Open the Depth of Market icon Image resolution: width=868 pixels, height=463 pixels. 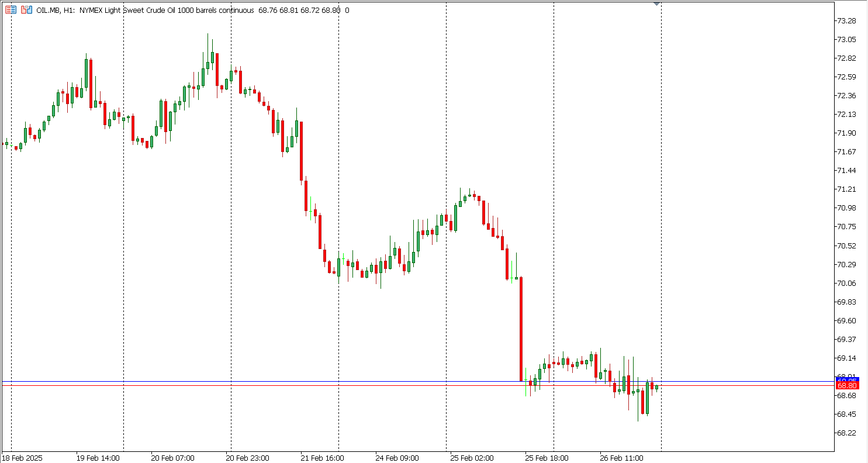(x=26, y=10)
